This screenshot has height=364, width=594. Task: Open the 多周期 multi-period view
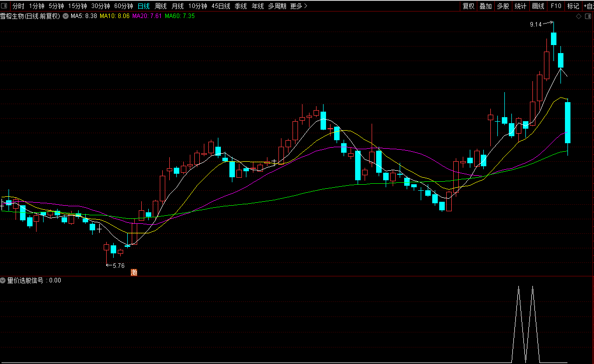point(277,6)
